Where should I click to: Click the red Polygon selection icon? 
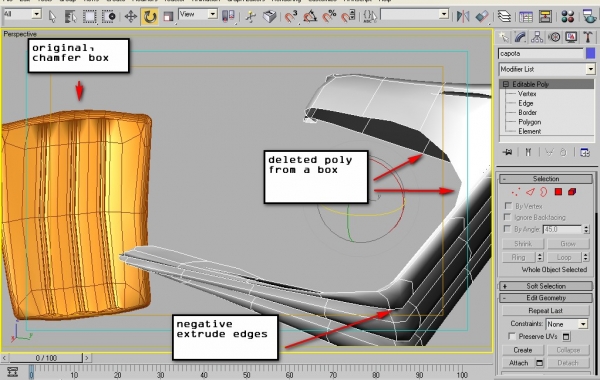point(558,192)
